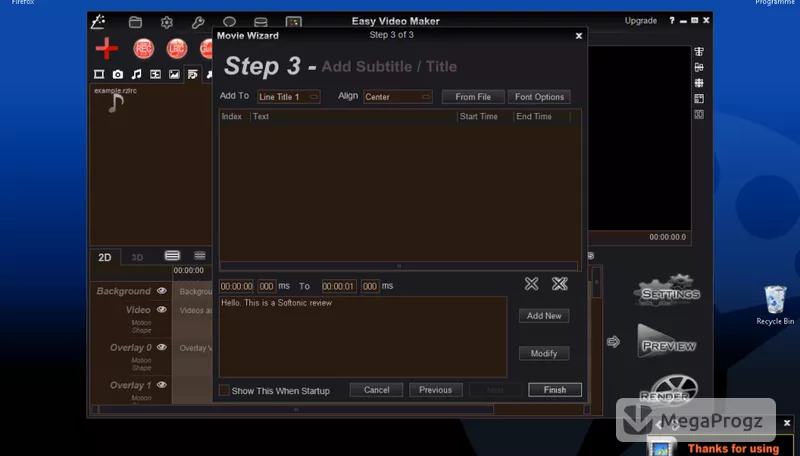800x456 pixels.
Task: Switch to the 3D timeline tab
Action: 137,257
